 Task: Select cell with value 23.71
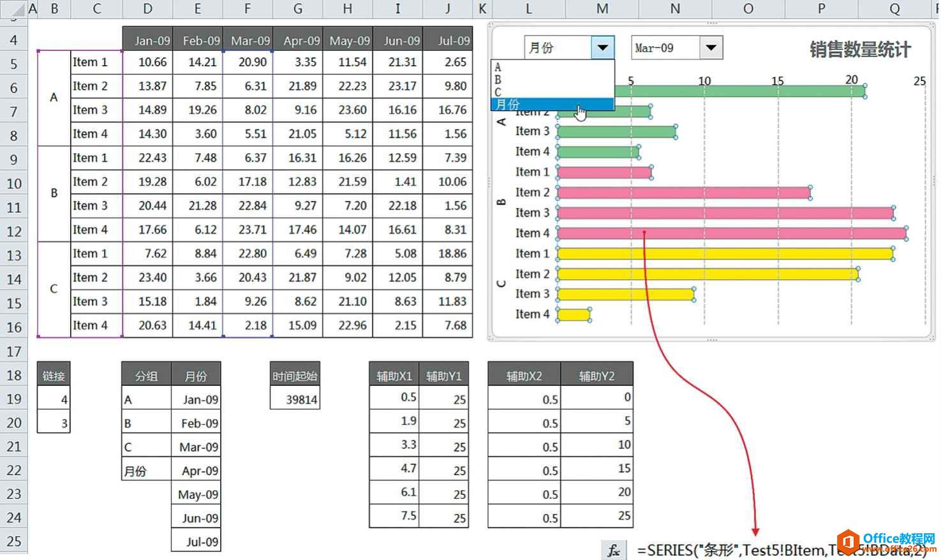(248, 230)
